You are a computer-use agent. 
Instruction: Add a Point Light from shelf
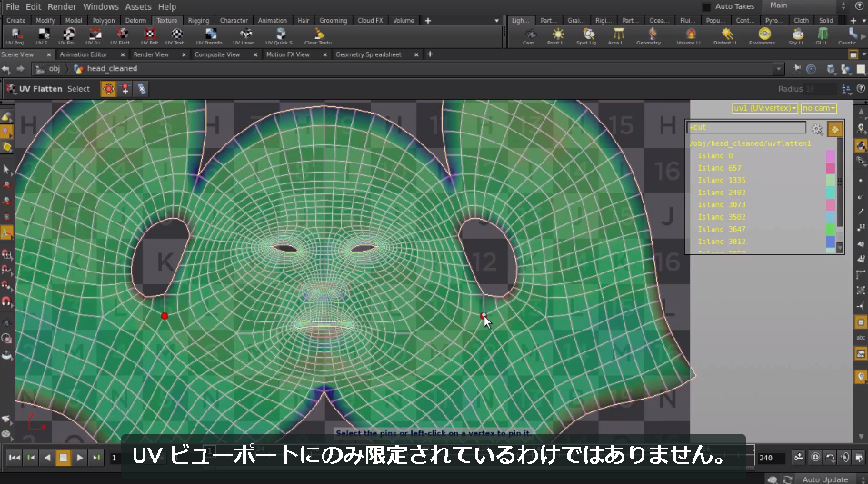557,36
